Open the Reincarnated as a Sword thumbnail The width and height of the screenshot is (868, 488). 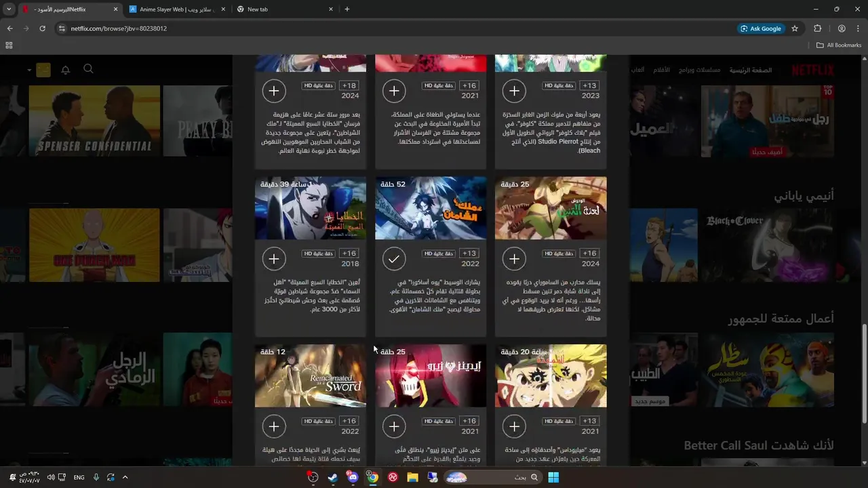point(311,375)
